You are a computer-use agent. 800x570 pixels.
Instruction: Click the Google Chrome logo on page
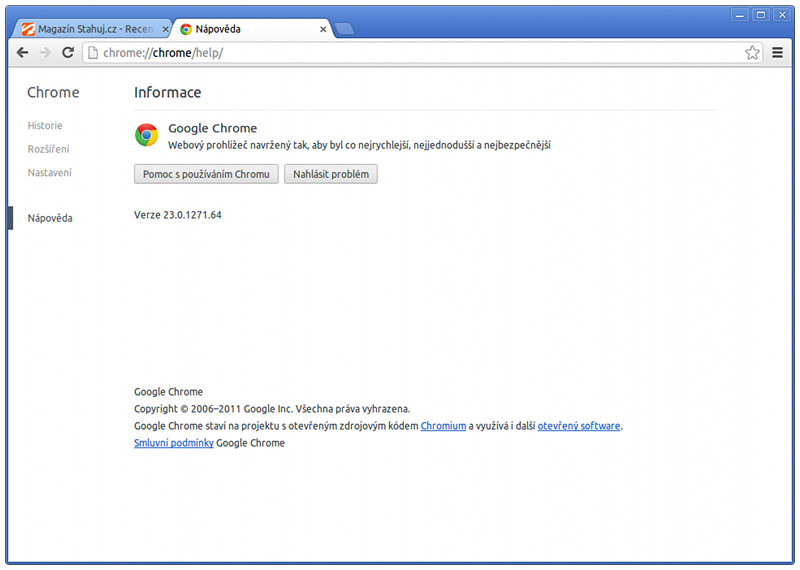146,135
